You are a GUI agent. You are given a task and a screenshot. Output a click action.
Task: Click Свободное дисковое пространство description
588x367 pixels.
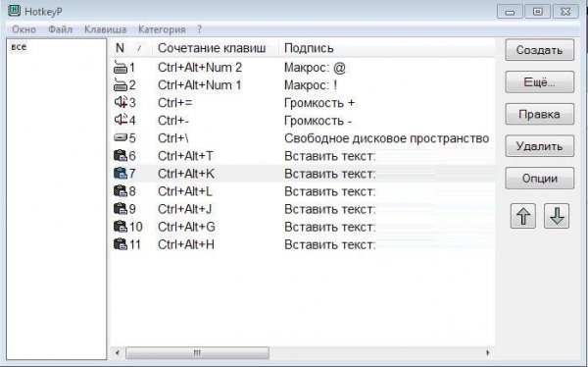click(387, 138)
